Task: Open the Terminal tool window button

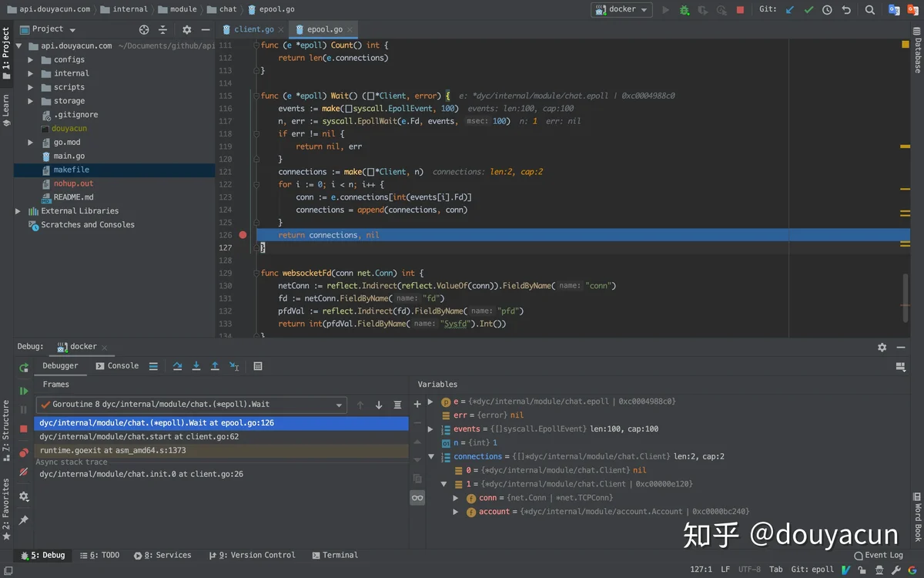Action: click(x=335, y=555)
